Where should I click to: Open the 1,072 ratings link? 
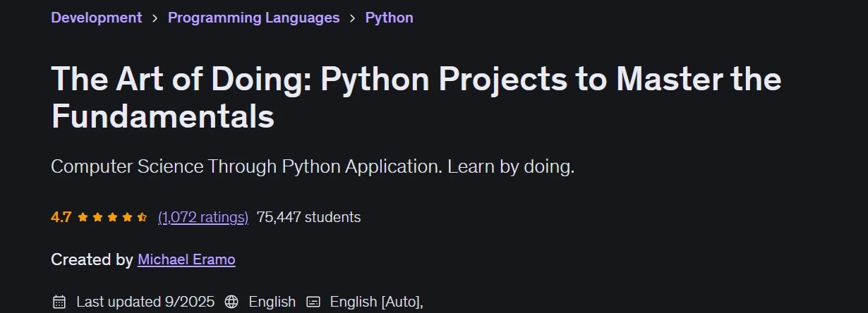point(203,217)
